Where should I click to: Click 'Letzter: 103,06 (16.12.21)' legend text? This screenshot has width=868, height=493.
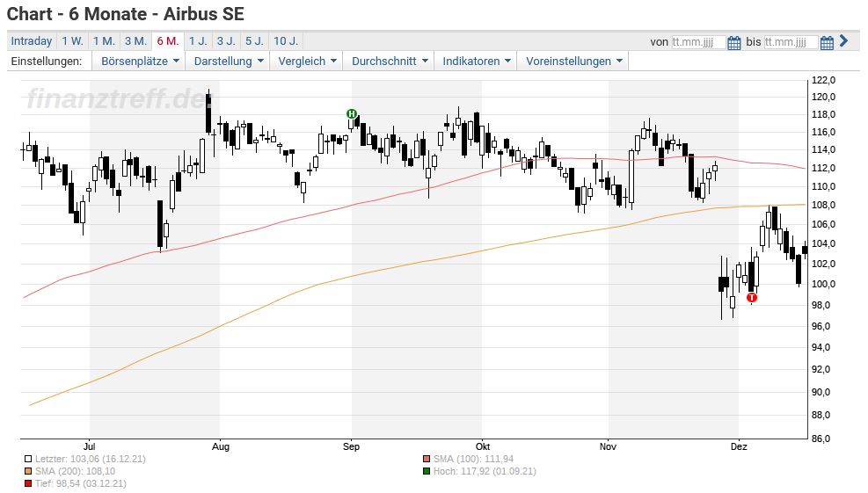(x=91, y=460)
